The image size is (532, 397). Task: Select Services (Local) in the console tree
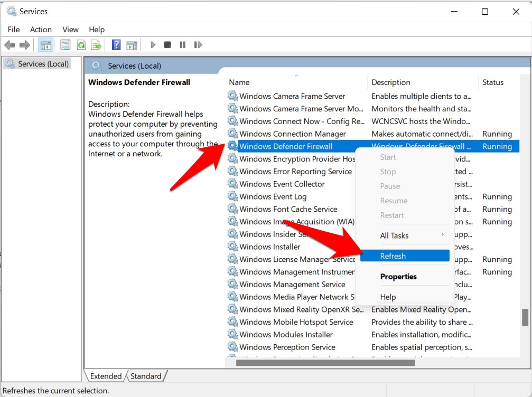43,64
